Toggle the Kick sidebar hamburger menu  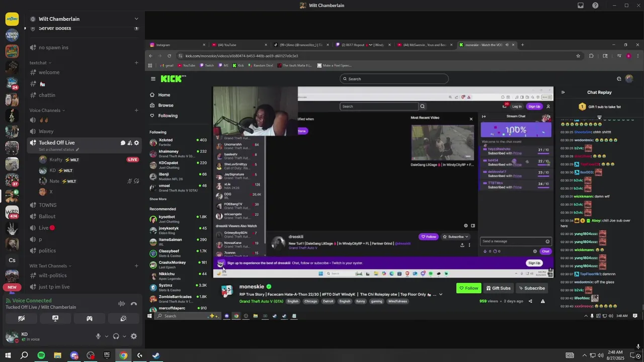[153, 79]
